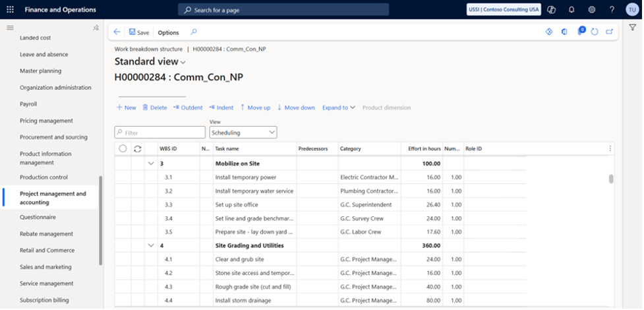Go back with the arrow icon

pos(117,32)
